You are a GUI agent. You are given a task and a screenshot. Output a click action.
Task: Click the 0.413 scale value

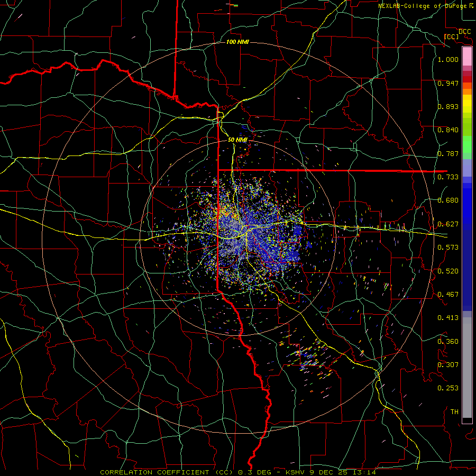pyautogui.click(x=448, y=318)
